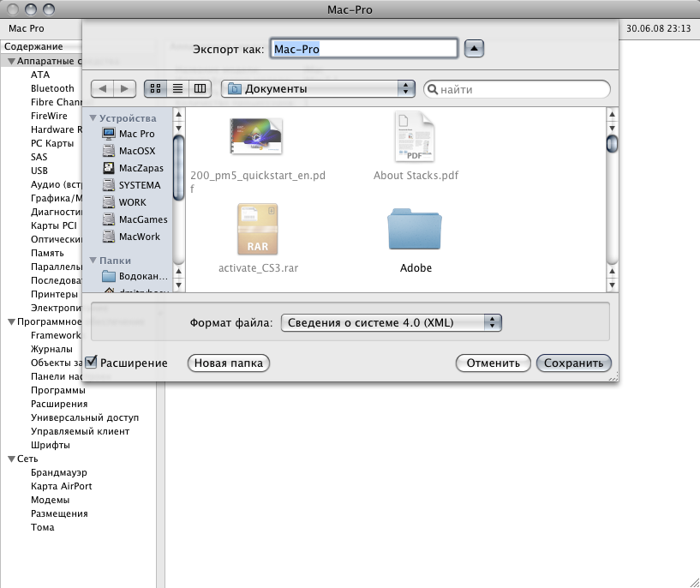Select Память in the contents tree

click(x=47, y=253)
